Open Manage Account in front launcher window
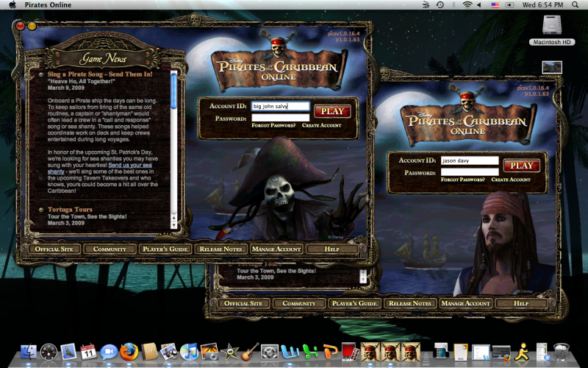Screen dimensions: 588x368 pos(276,249)
